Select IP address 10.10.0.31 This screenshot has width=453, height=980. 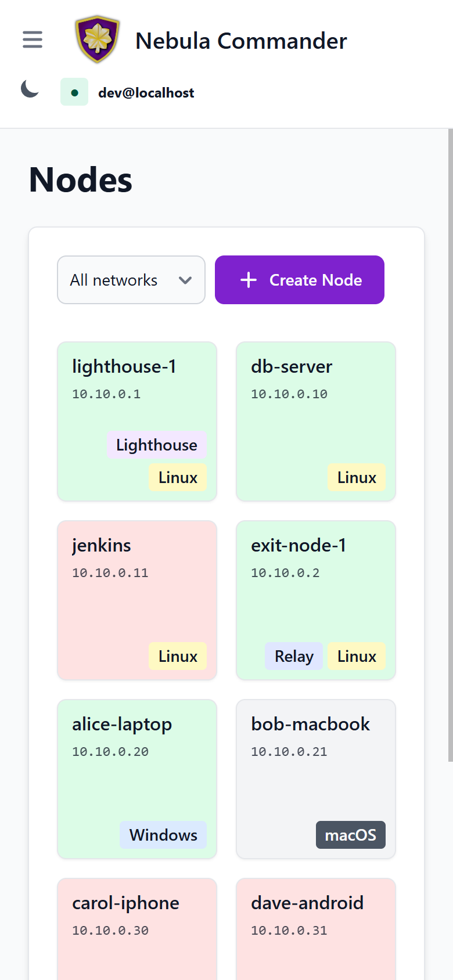[289, 931]
